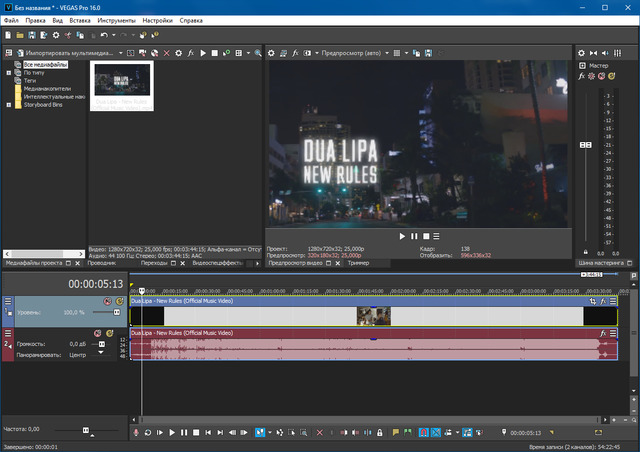This screenshot has width=640, height=452.
Task: Open video track FX on the timeline track
Action: click(x=603, y=301)
